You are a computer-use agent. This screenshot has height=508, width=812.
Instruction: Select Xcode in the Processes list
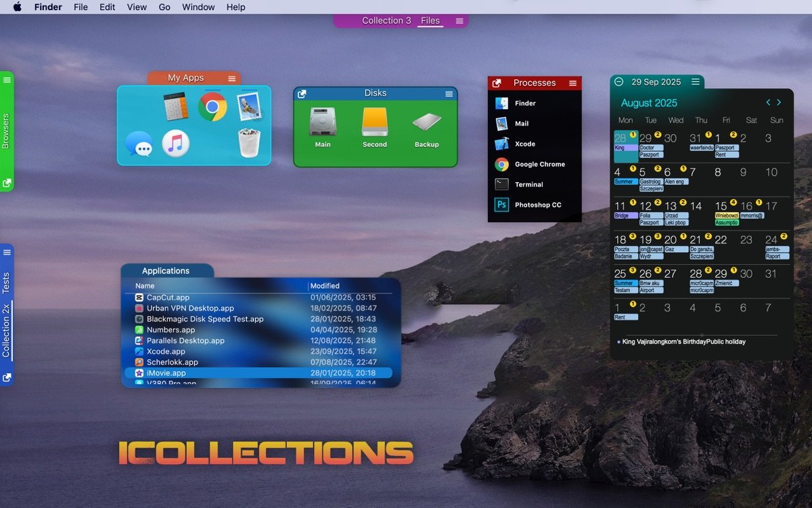tap(524, 144)
